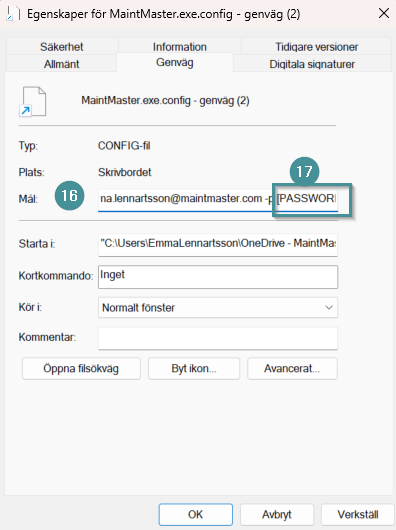The image size is (396, 530).
Task: Click the Mål: label
Action: tap(28, 199)
